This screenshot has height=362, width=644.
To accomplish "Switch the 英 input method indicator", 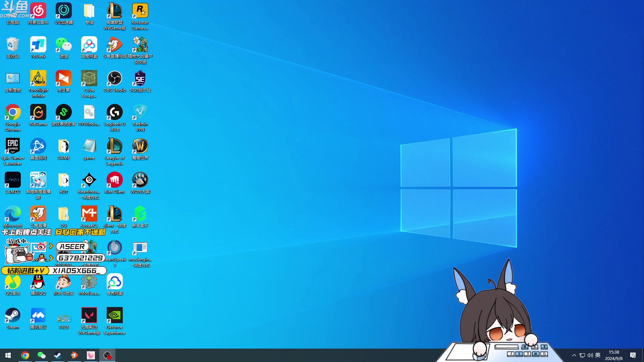I will 598,355.
